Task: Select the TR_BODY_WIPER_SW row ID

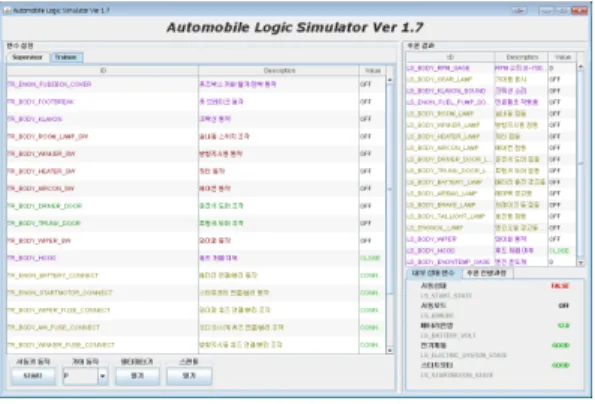Action: coord(39,241)
